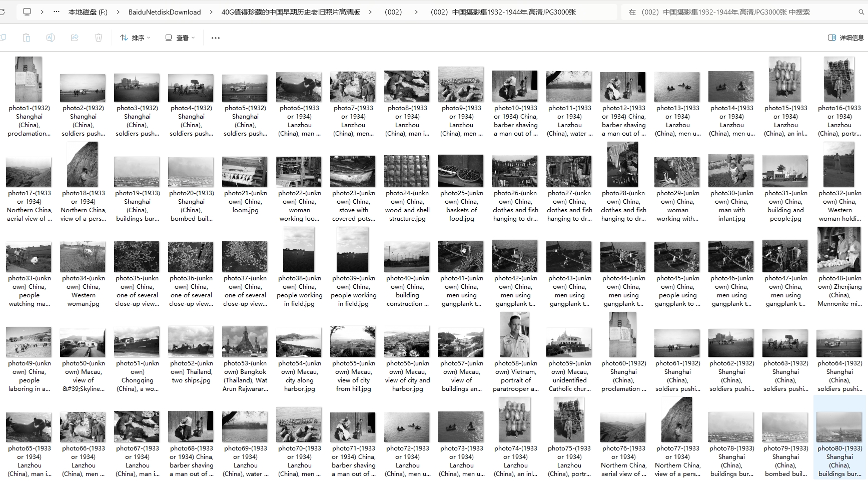Click the Rename icon in the toolbar
868x481 pixels.
(x=51, y=38)
